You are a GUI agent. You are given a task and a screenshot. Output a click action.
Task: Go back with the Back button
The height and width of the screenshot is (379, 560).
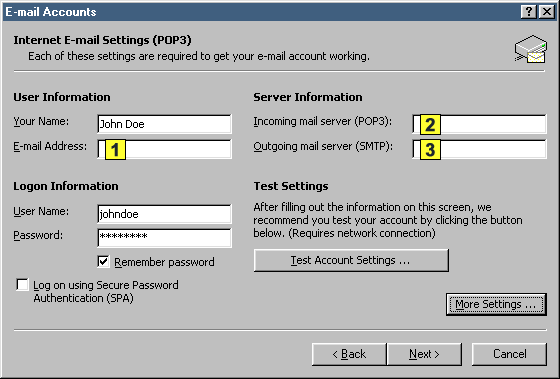[x=349, y=354]
